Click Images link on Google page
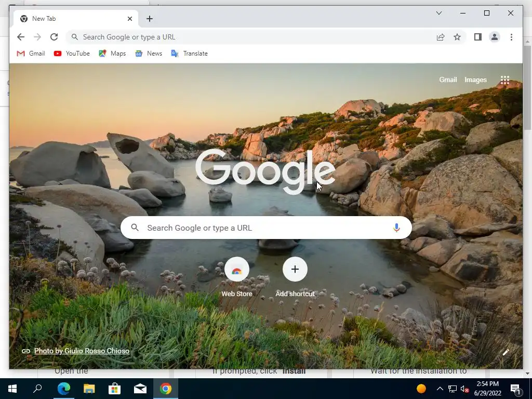 475,79
